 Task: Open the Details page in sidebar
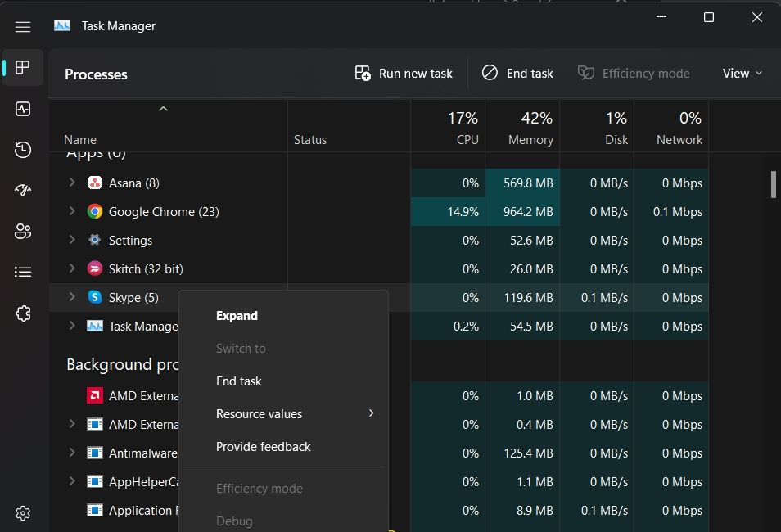23,272
